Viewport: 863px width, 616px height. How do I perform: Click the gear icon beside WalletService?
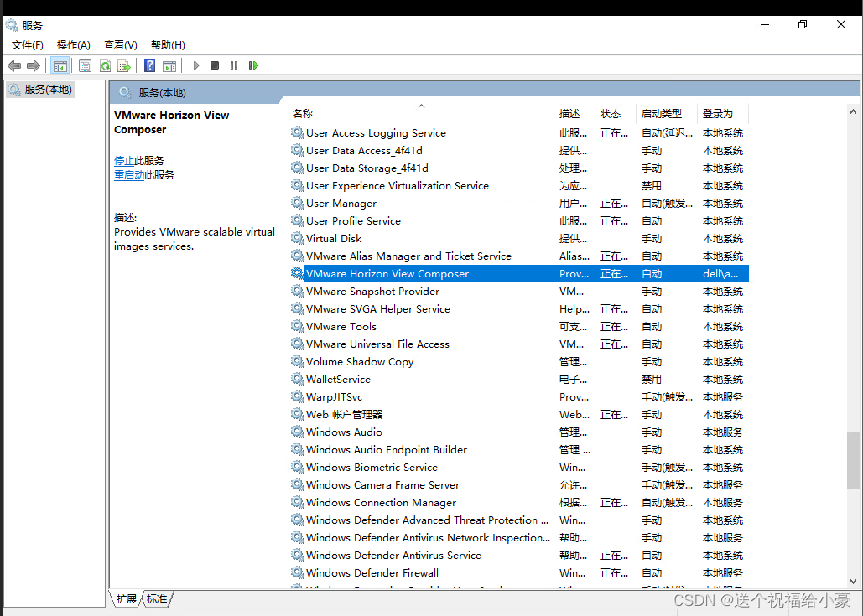(x=297, y=379)
